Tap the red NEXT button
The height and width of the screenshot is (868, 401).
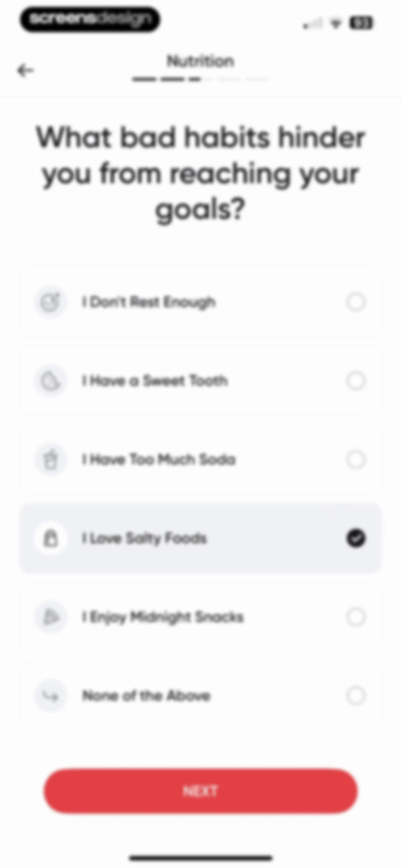(x=200, y=791)
